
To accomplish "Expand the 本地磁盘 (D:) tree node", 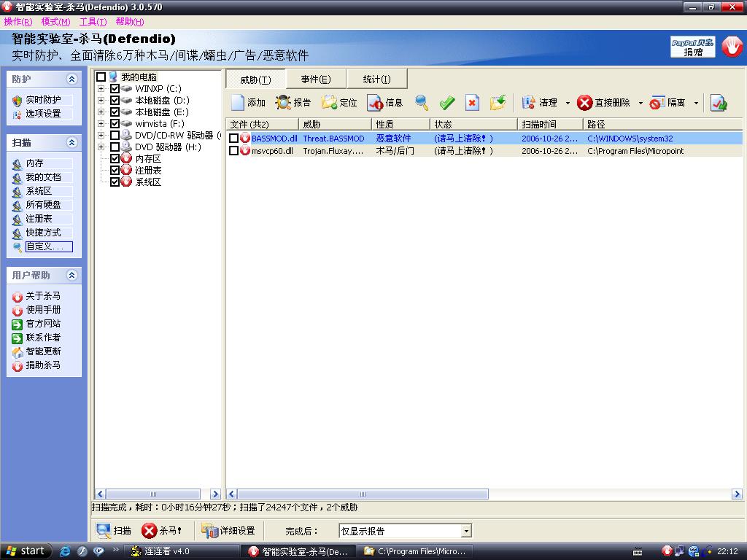I will point(101,101).
